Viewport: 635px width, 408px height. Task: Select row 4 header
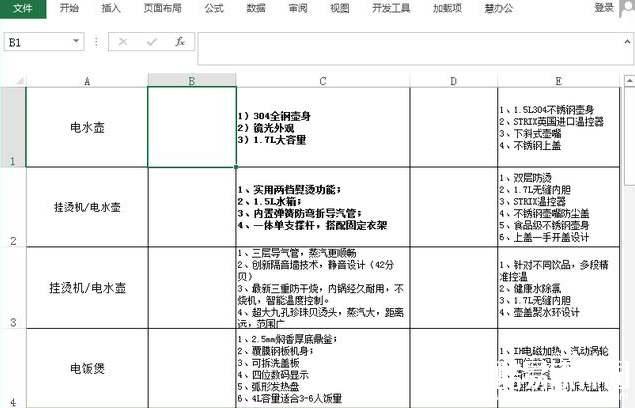pyautogui.click(x=13, y=368)
